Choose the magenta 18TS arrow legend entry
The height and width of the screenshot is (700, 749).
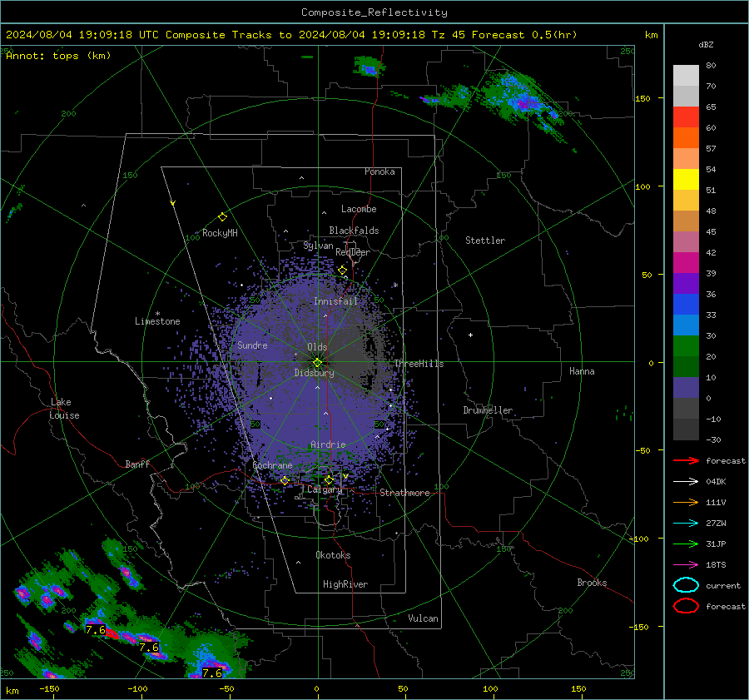[x=686, y=565]
